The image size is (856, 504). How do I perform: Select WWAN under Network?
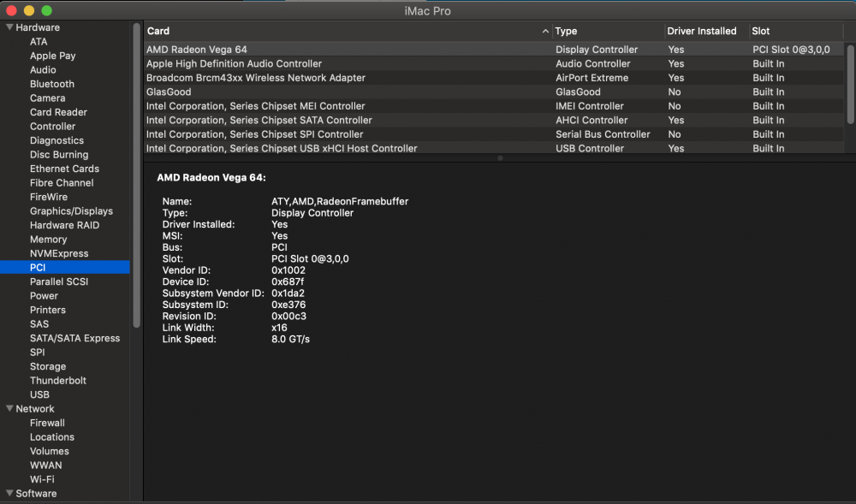pyautogui.click(x=46, y=465)
